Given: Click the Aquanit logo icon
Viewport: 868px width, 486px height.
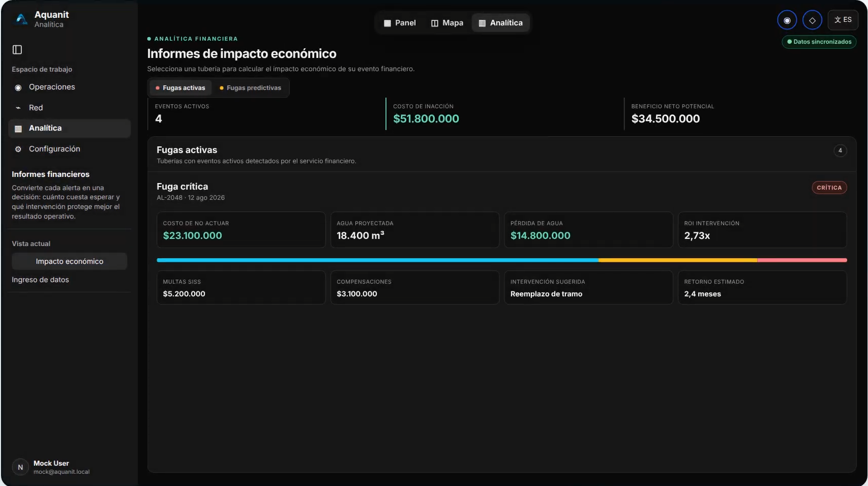Looking at the screenshot, I should [21, 19].
